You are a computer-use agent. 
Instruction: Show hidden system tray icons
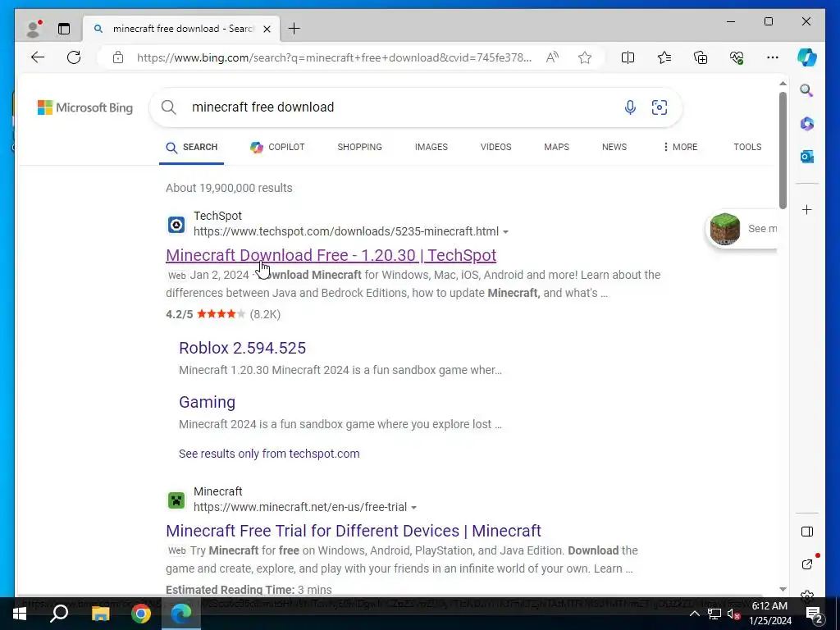694,614
